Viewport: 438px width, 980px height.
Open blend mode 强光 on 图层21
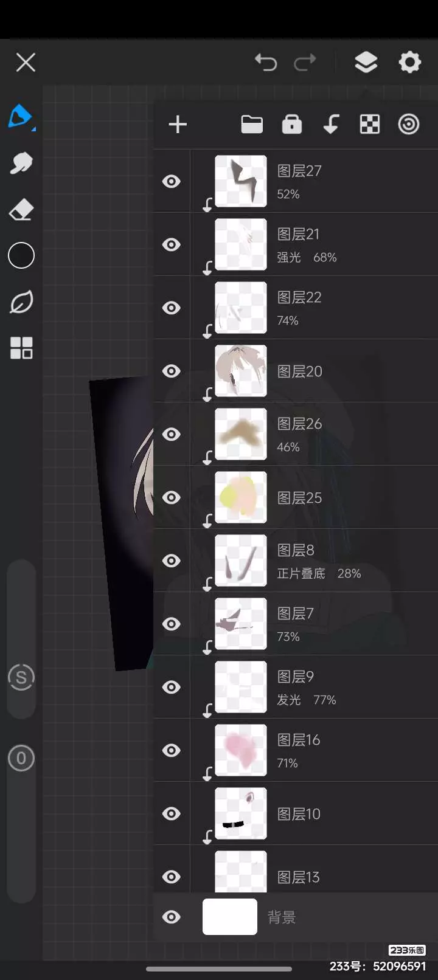(289, 258)
